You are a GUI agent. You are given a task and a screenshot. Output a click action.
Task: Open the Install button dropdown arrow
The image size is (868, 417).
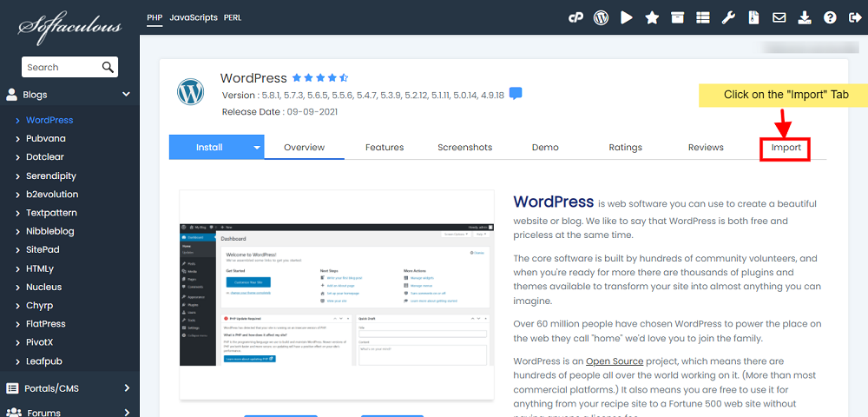(257, 148)
